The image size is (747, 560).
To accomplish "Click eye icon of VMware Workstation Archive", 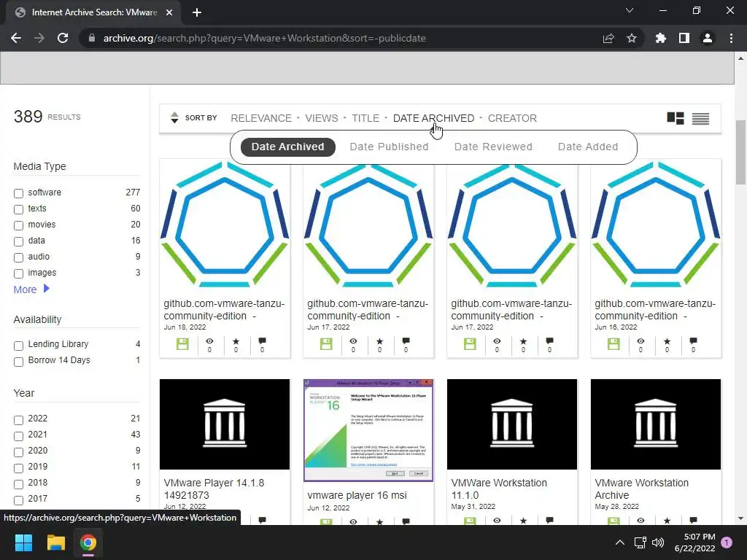I will (x=640, y=521).
